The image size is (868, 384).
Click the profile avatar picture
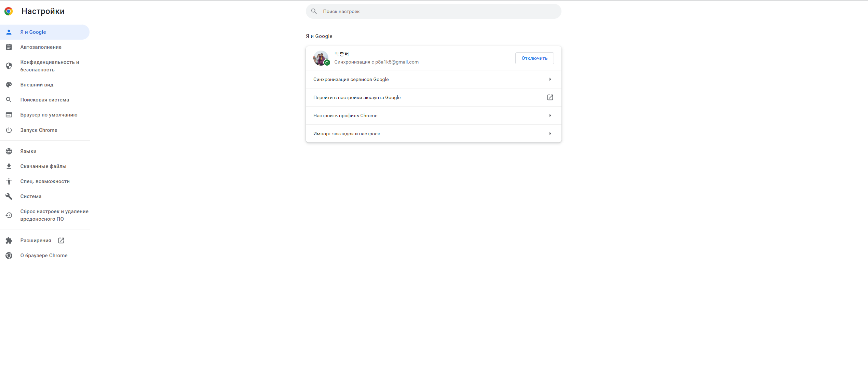coord(321,58)
